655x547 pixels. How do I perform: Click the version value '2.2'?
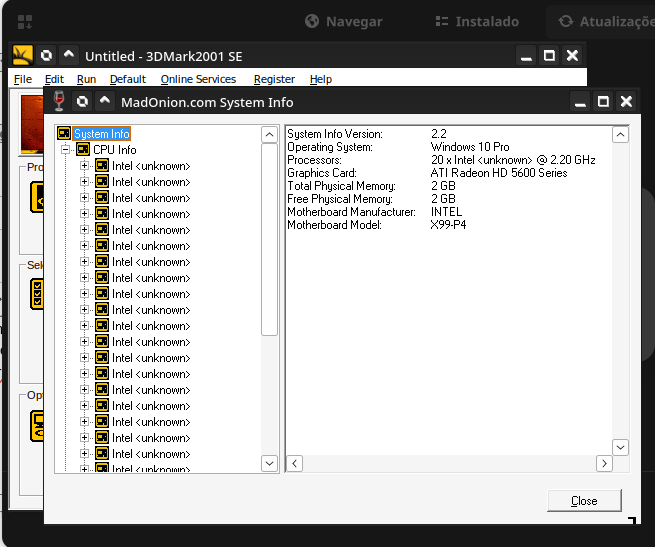coord(439,134)
